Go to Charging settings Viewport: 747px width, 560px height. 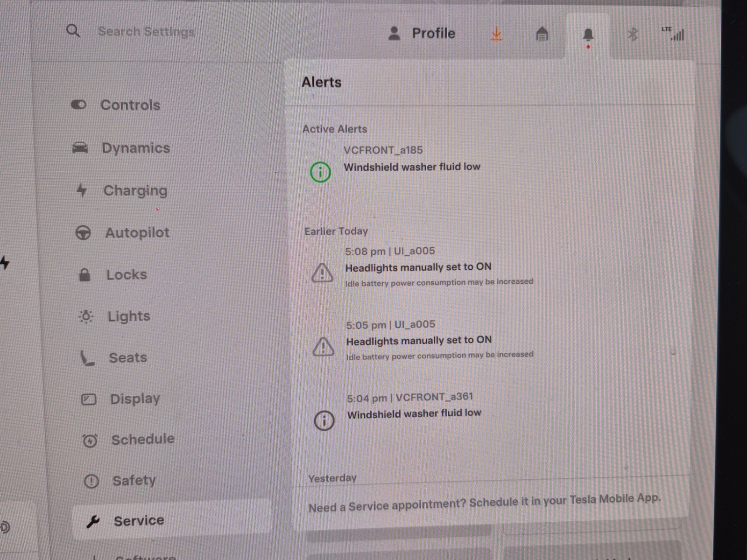[x=135, y=190]
